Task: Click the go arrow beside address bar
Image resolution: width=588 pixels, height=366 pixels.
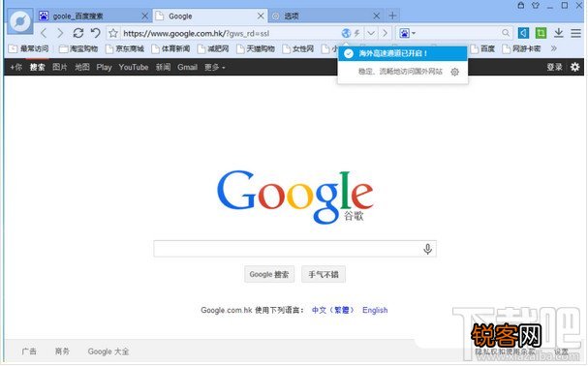Action: (x=385, y=33)
